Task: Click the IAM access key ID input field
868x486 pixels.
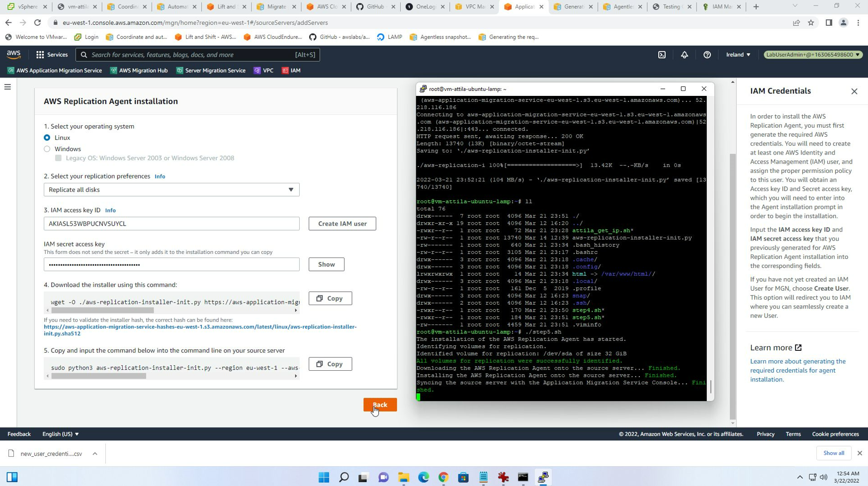Action: tap(171, 224)
